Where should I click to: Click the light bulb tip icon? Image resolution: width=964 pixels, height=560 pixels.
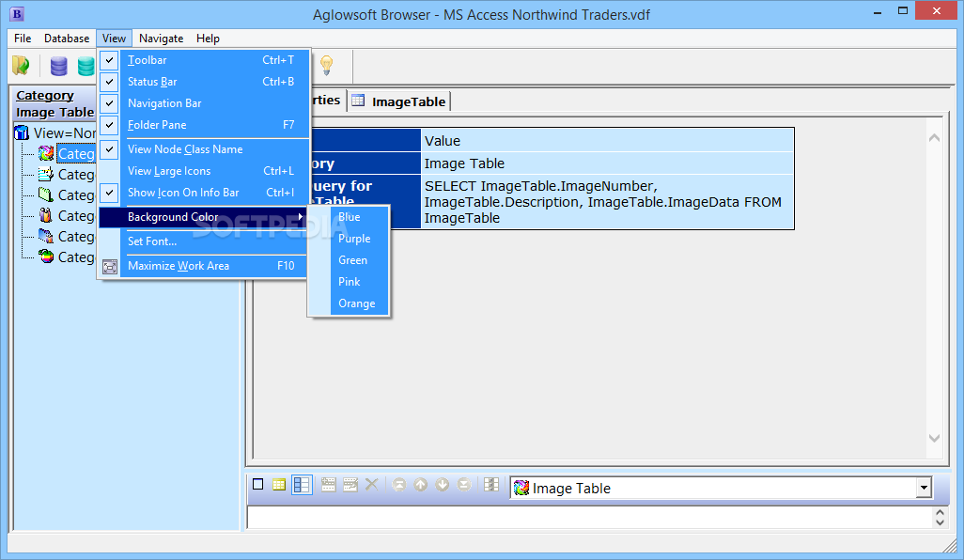(326, 65)
